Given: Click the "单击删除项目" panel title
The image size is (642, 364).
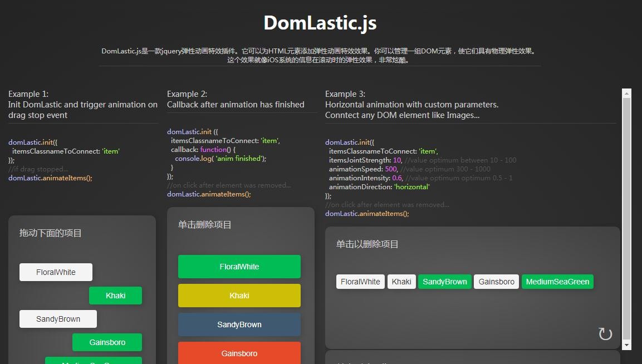Looking at the screenshot, I should [x=205, y=225].
